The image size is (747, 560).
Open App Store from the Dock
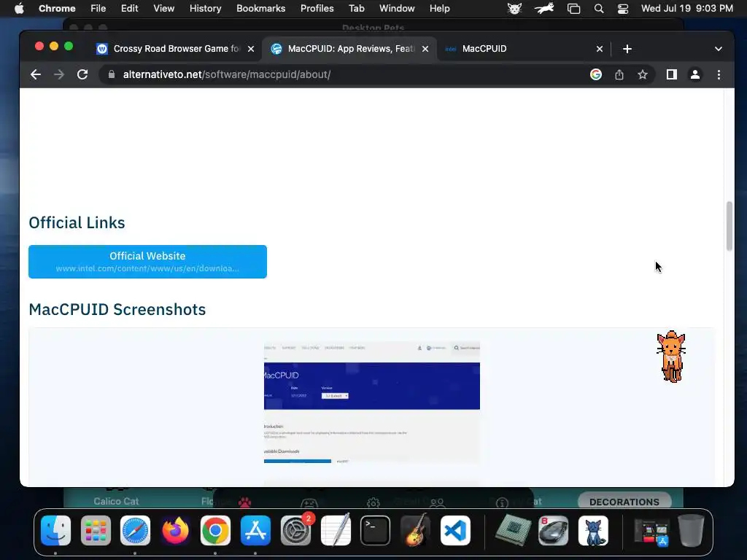pyautogui.click(x=255, y=531)
